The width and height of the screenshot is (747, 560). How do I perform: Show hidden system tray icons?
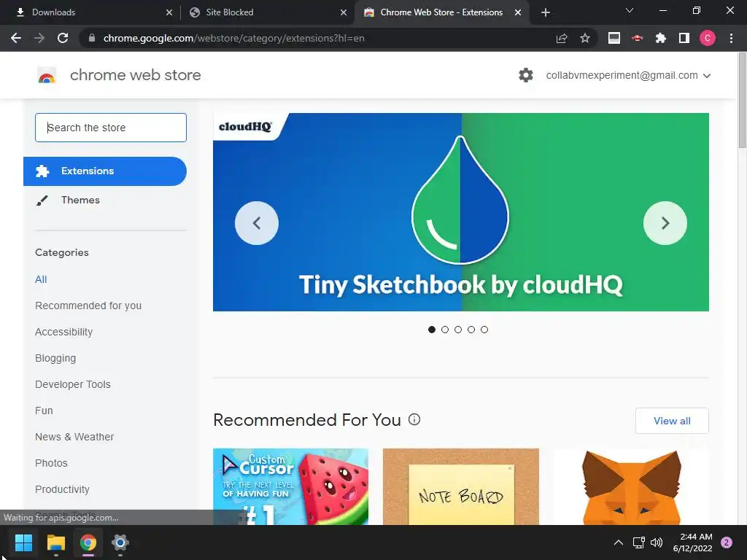click(619, 542)
